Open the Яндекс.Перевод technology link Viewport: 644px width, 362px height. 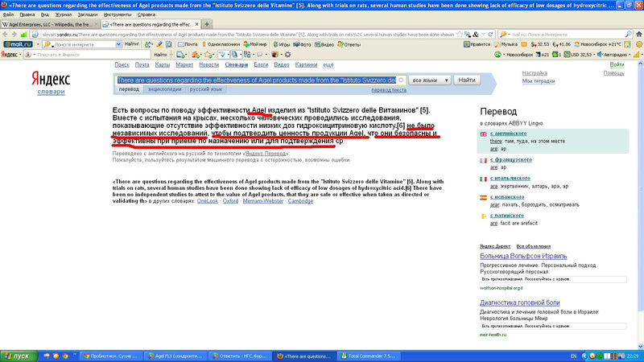[266, 154]
